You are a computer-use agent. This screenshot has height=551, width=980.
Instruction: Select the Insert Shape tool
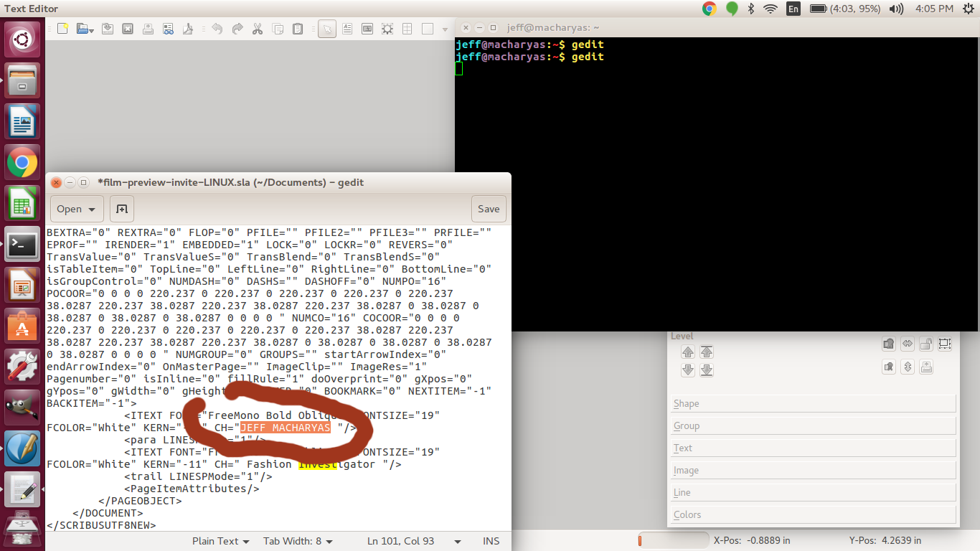pos(428,29)
